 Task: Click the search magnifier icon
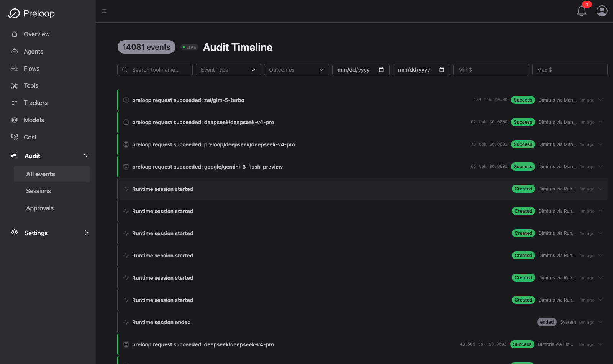[x=125, y=70]
